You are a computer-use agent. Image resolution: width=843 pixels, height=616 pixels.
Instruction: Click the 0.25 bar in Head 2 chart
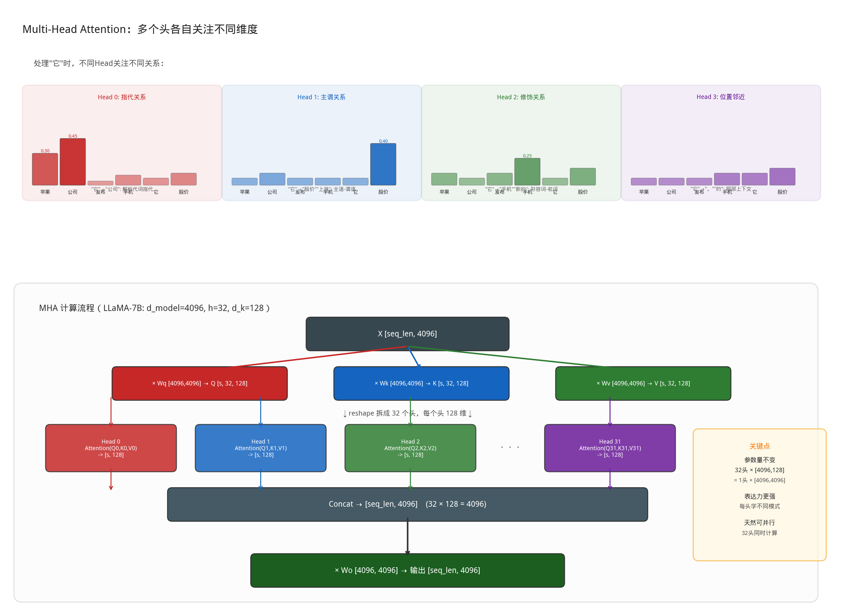[527, 172]
